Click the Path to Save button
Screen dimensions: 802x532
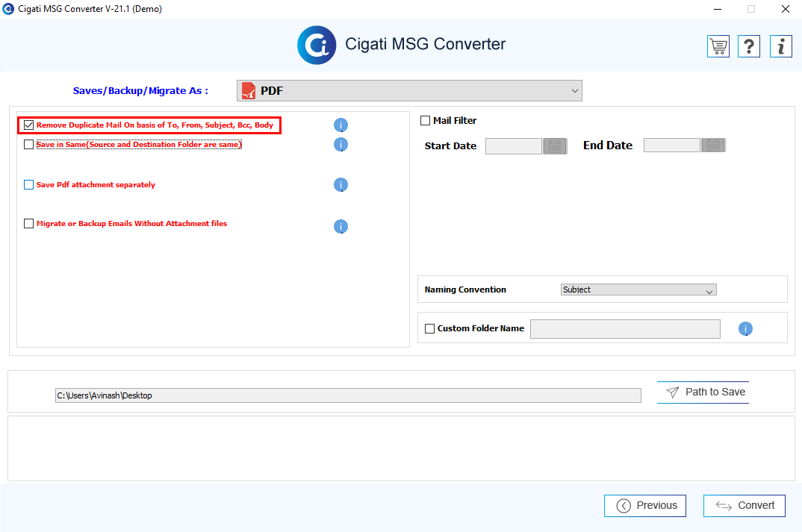703,392
